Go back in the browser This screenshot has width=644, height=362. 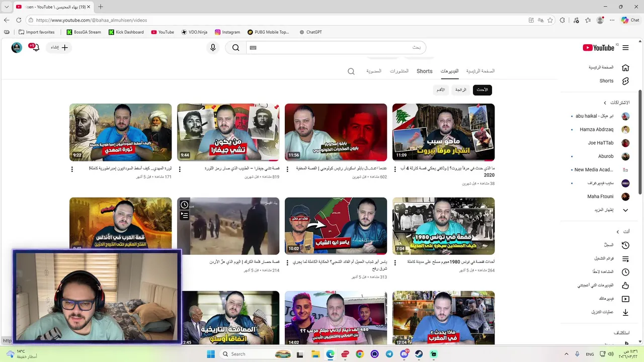7,20
